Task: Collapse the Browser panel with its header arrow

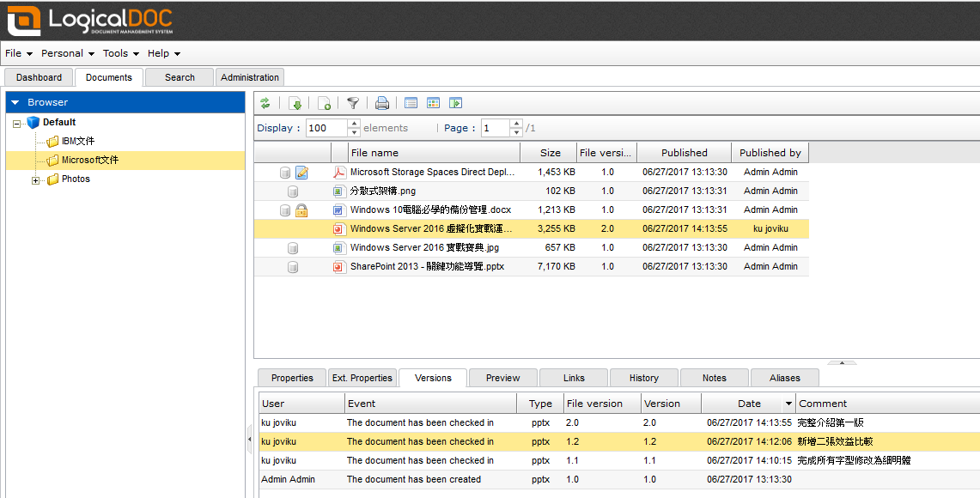Action: (x=15, y=102)
